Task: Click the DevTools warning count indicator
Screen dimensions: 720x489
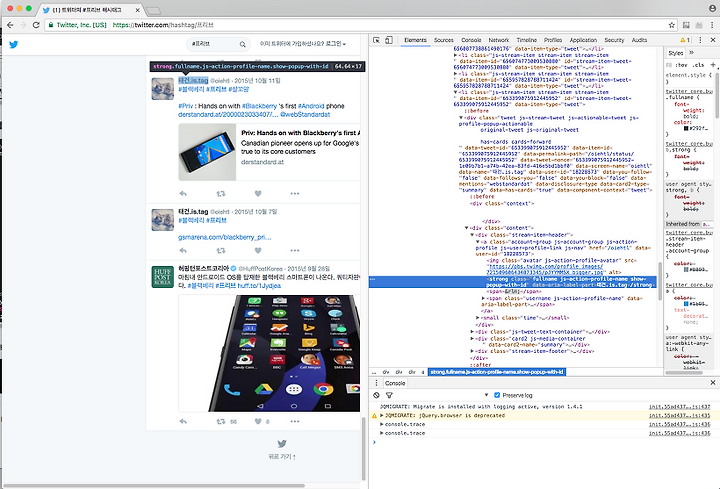Action: (x=685, y=40)
